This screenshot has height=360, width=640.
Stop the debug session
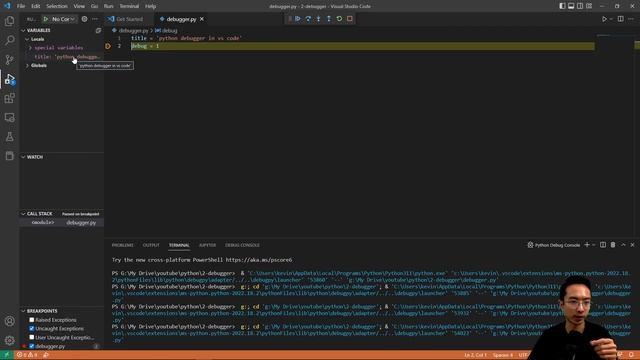[x=350, y=19]
